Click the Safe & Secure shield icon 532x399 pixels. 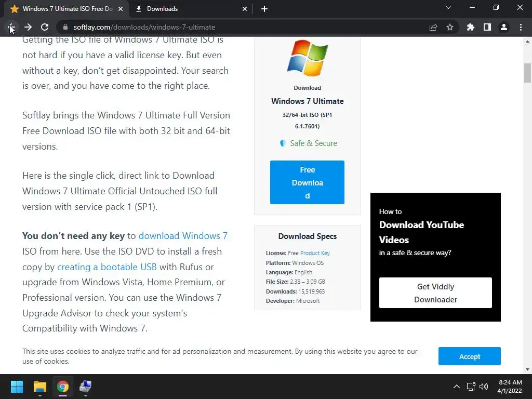[283, 143]
